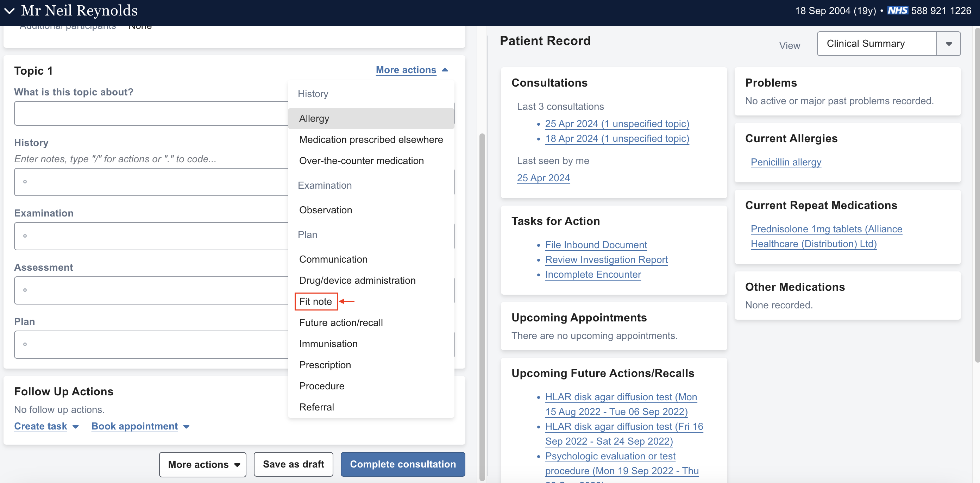This screenshot has height=483, width=980.
Task: Open the Review Investigation Report task
Action: [607, 259]
